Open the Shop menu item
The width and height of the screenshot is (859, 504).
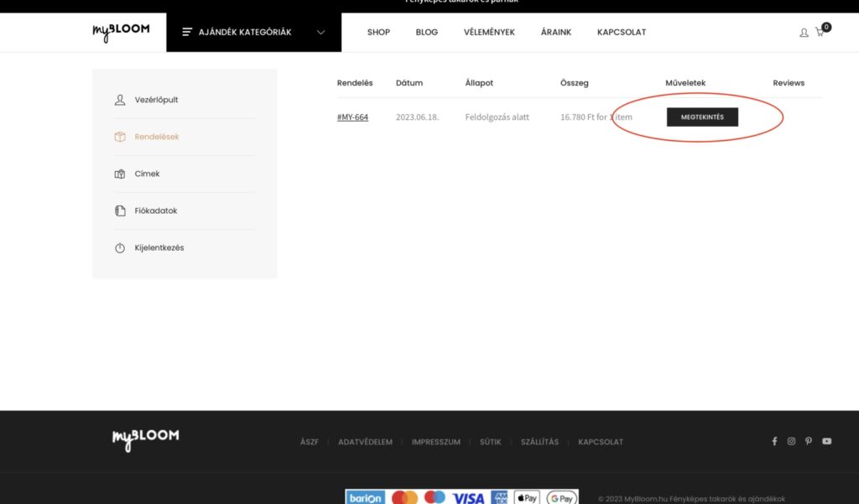pos(378,33)
